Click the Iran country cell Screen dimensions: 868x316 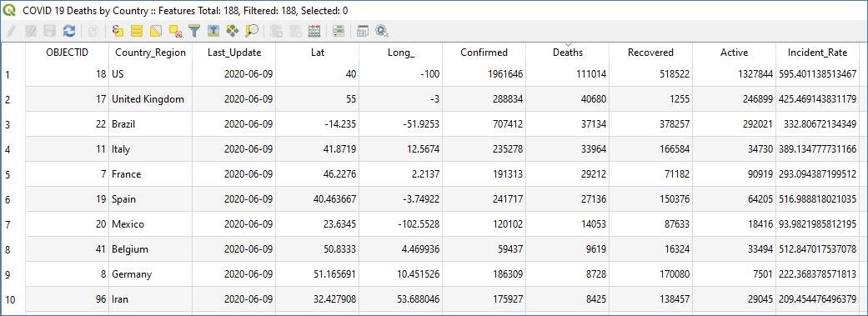click(x=151, y=298)
